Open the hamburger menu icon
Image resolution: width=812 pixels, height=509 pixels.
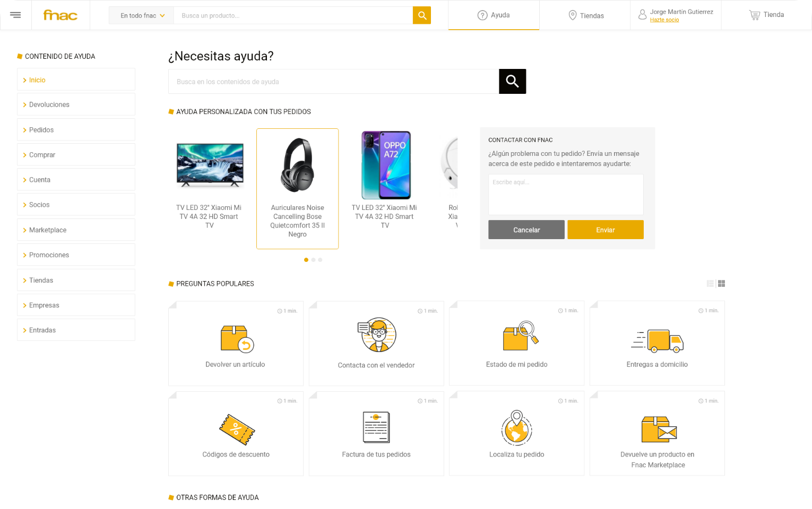15,15
